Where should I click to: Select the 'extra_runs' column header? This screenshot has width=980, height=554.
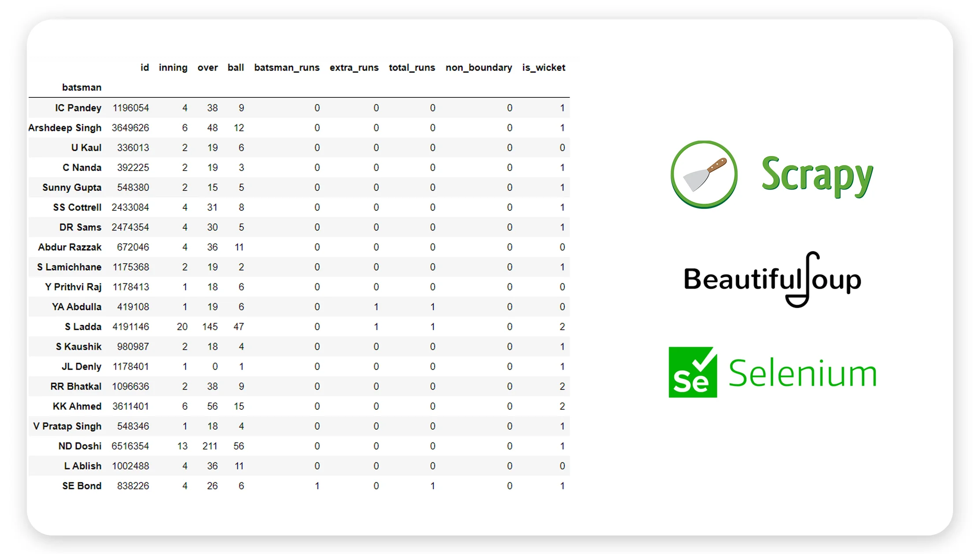click(354, 68)
